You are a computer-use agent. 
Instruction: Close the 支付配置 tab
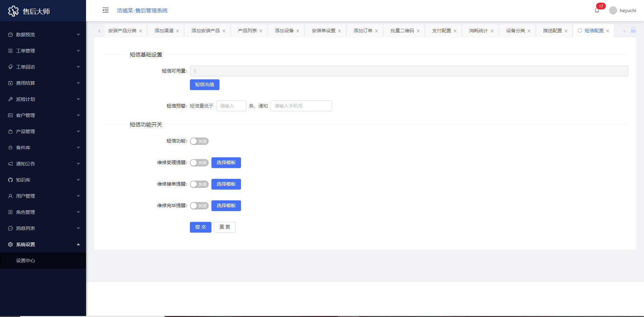tap(455, 31)
